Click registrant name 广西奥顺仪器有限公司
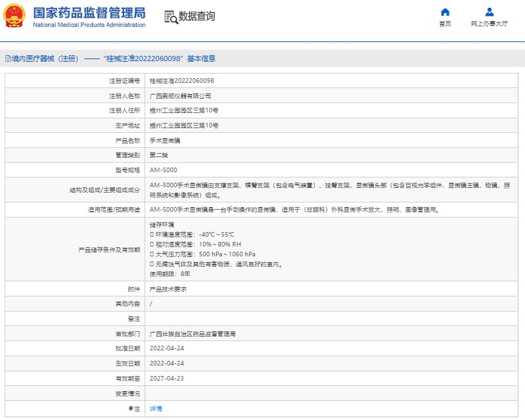The width and height of the screenshot is (525, 420). click(x=180, y=95)
